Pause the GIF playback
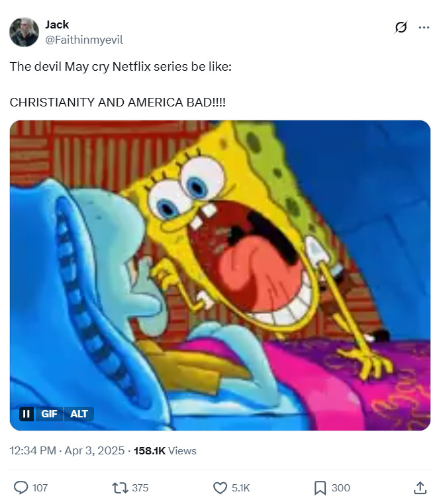441x504 pixels. tap(26, 413)
